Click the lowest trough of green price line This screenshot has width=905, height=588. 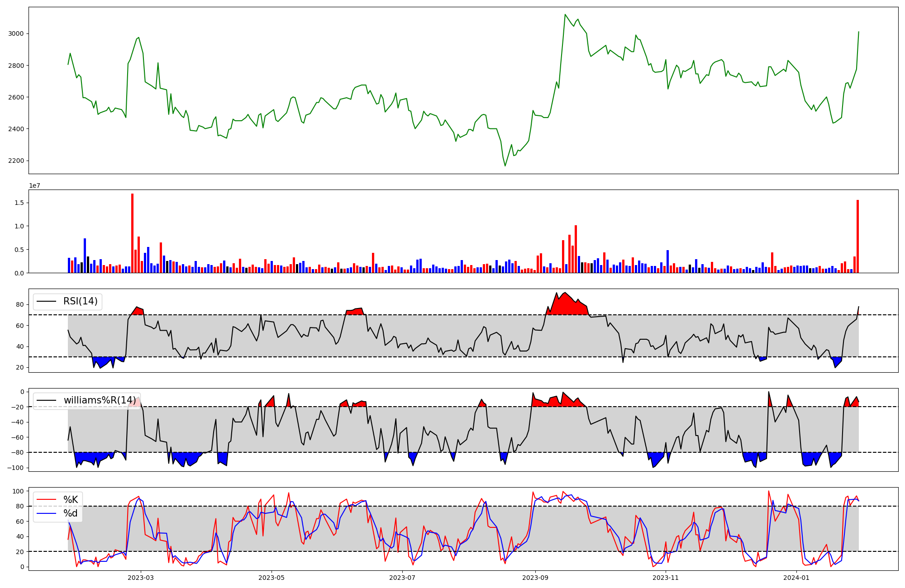[x=505, y=166]
